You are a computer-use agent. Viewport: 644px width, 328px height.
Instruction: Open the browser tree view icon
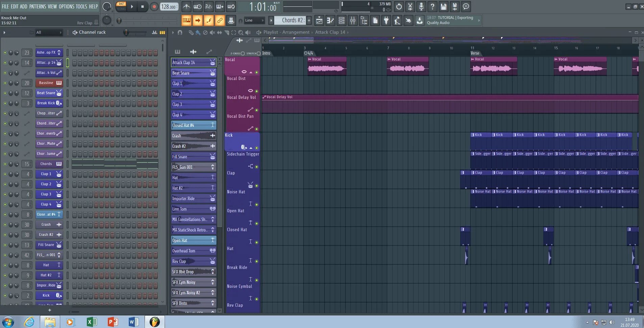[x=364, y=21]
